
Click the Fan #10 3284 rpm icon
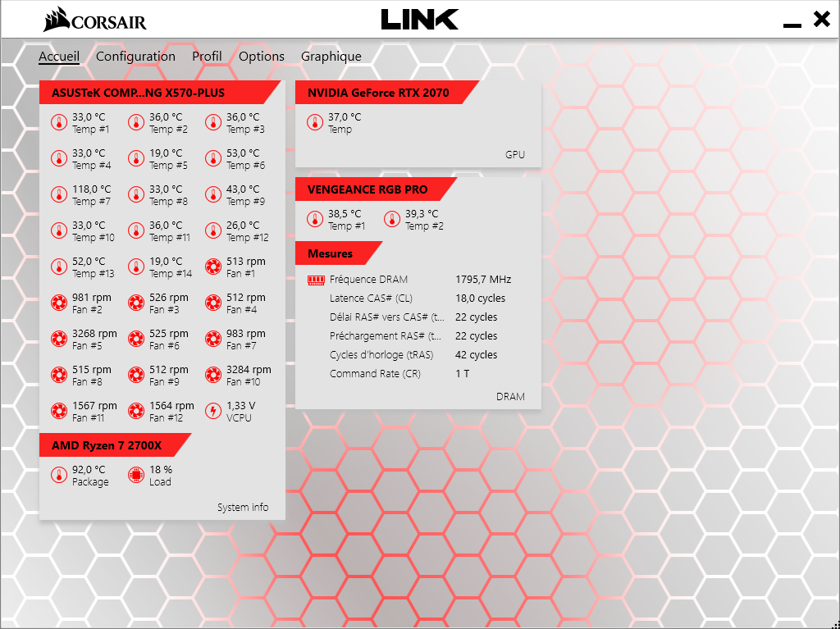click(213, 375)
